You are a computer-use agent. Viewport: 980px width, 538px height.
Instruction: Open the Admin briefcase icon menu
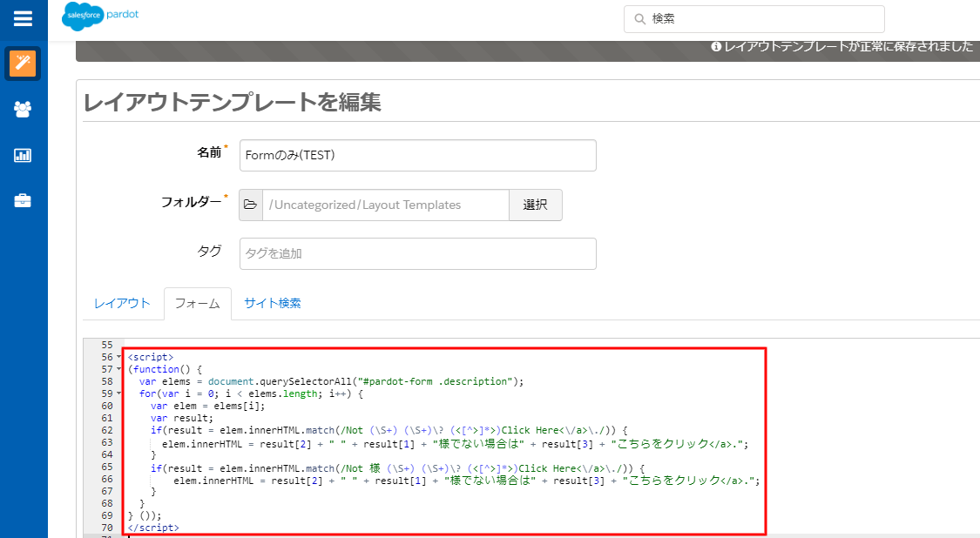pyautogui.click(x=23, y=201)
